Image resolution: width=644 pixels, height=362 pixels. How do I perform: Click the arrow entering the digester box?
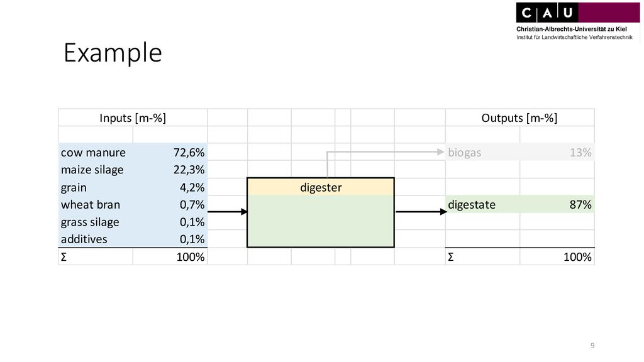(x=228, y=212)
